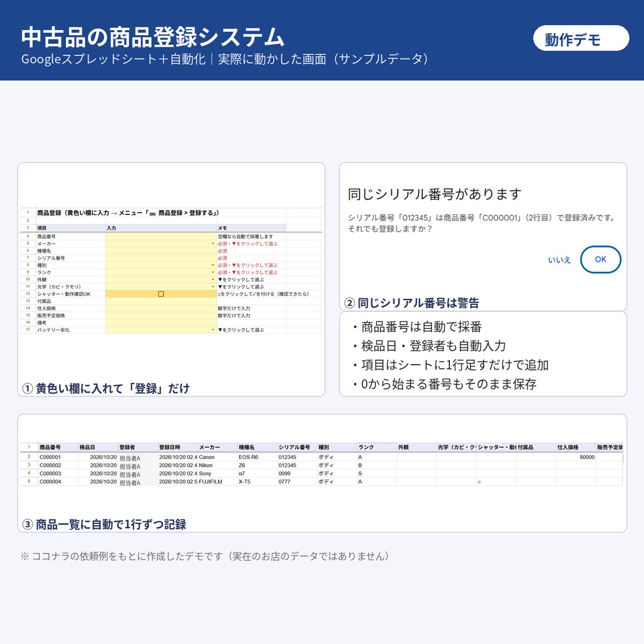Select serial 012345 in the Canon row
Image resolution: width=644 pixels, height=644 pixels.
[x=297, y=457]
